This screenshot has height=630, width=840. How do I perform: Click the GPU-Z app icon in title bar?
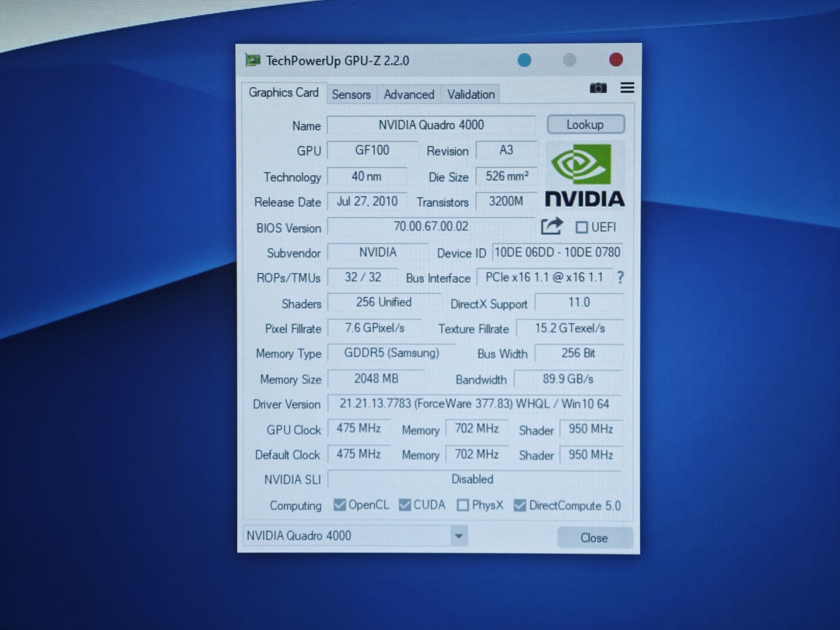tap(252, 60)
